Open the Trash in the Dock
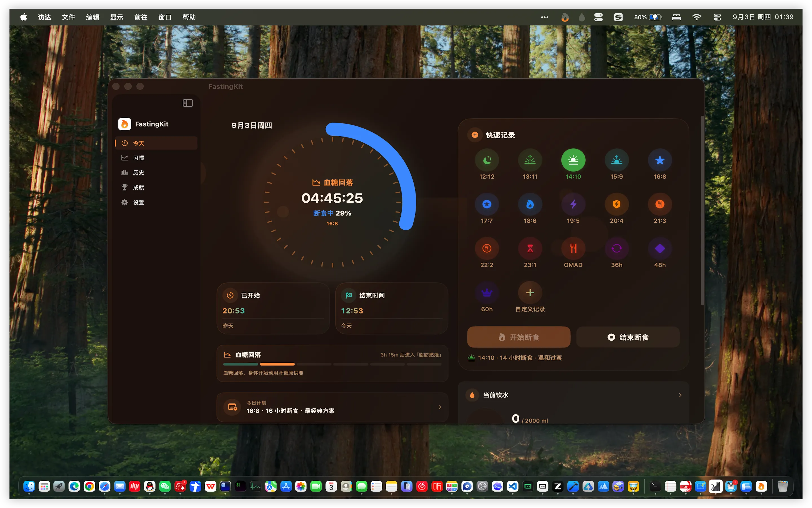 pos(782,486)
